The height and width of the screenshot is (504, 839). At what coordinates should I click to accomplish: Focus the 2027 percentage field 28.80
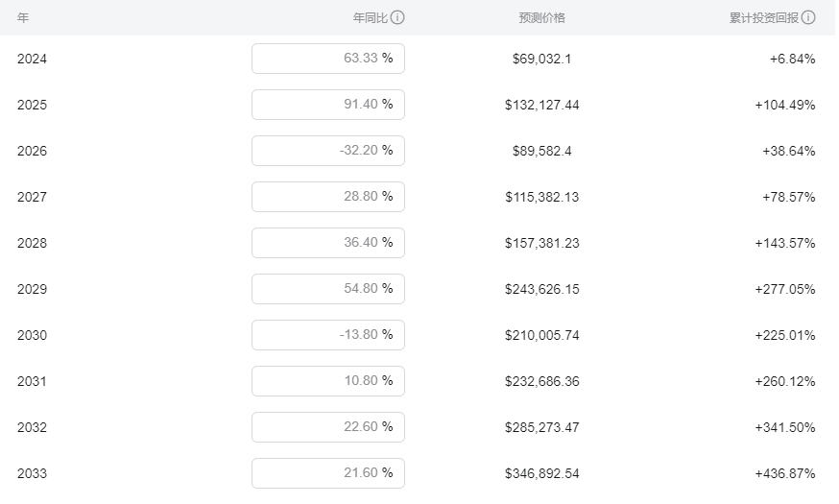[328, 197]
